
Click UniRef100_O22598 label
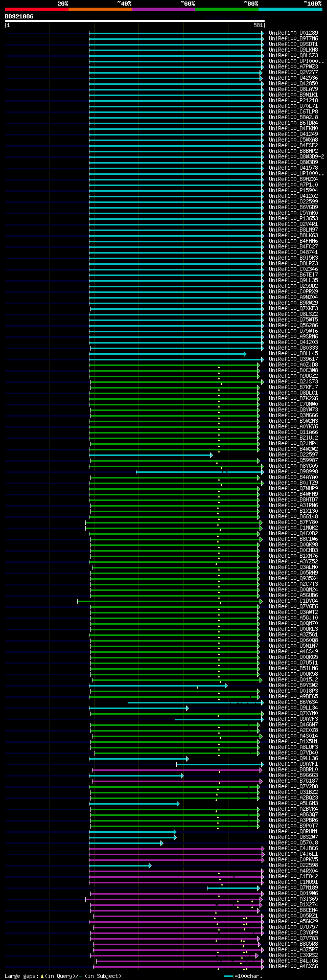point(293,865)
